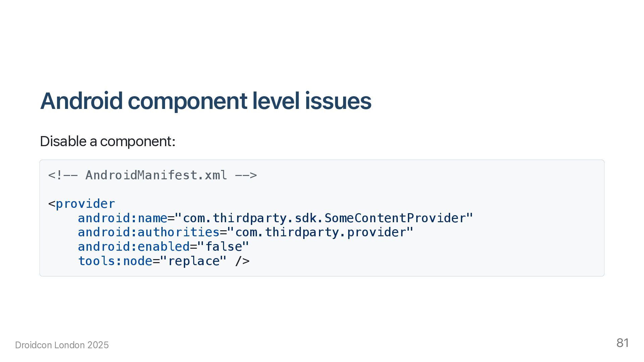Click the 'provider' tag name

click(x=85, y=204)
